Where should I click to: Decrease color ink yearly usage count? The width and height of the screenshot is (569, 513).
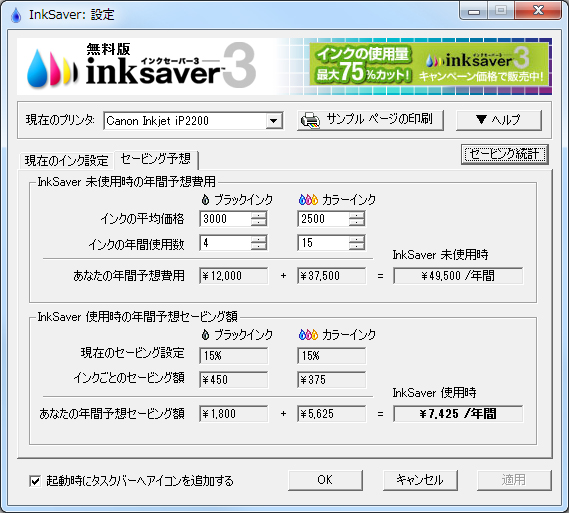357,246
